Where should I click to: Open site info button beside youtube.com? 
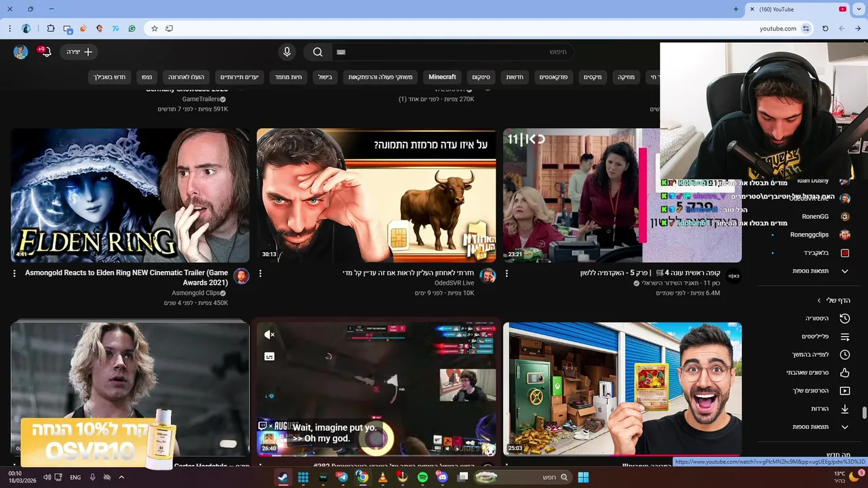806,28
